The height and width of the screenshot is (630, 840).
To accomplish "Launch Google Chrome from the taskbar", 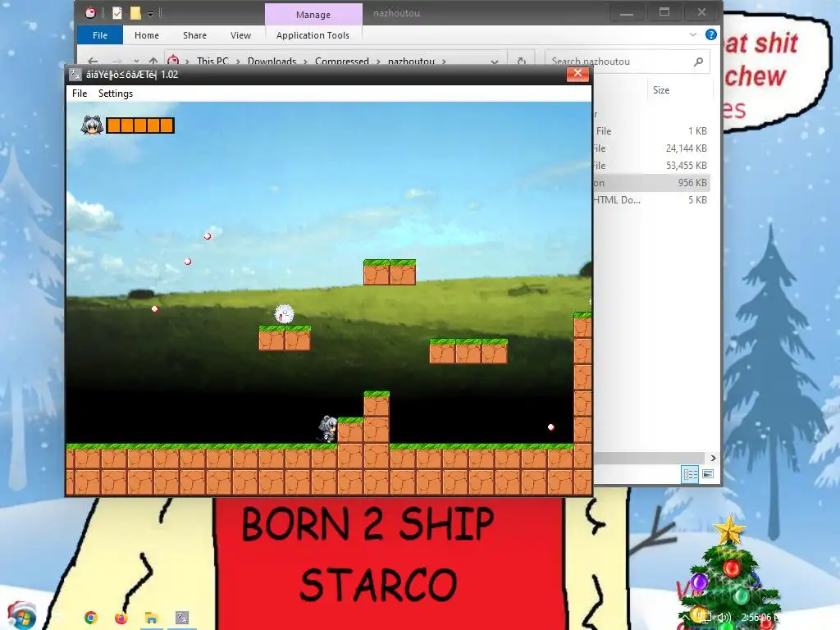I will [x=91, y=618].
